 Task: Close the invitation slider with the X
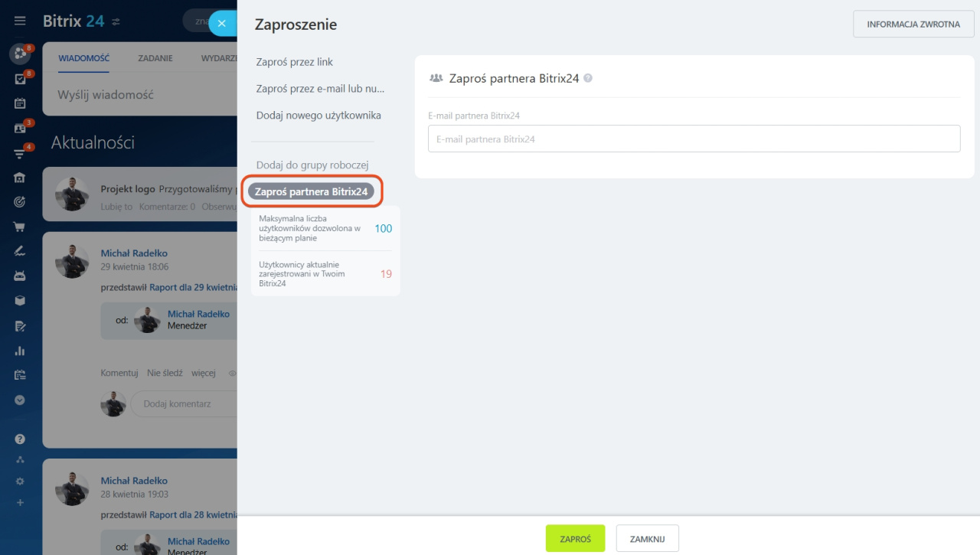221,24
